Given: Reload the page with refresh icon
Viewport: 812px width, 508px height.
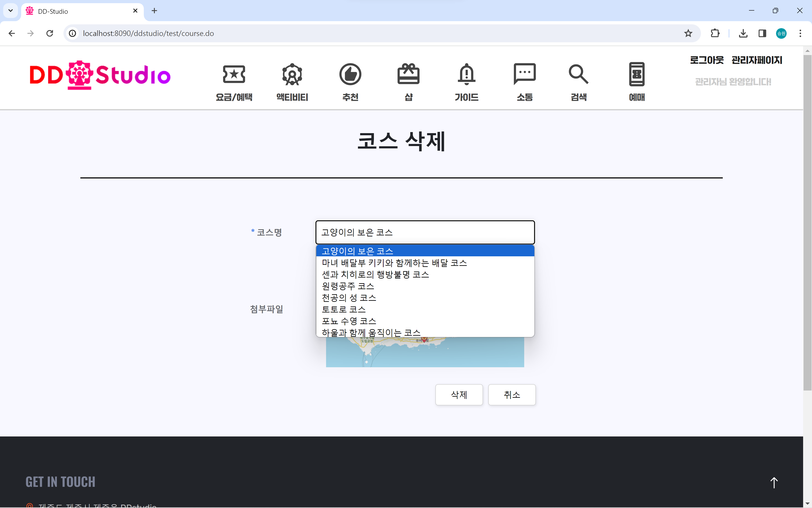Looking at the screenshot, I should coord(50,33).
